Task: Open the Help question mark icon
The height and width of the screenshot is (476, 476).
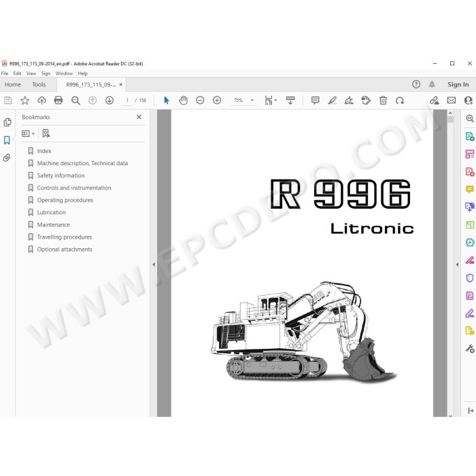Action: click(x=416, y=84)
